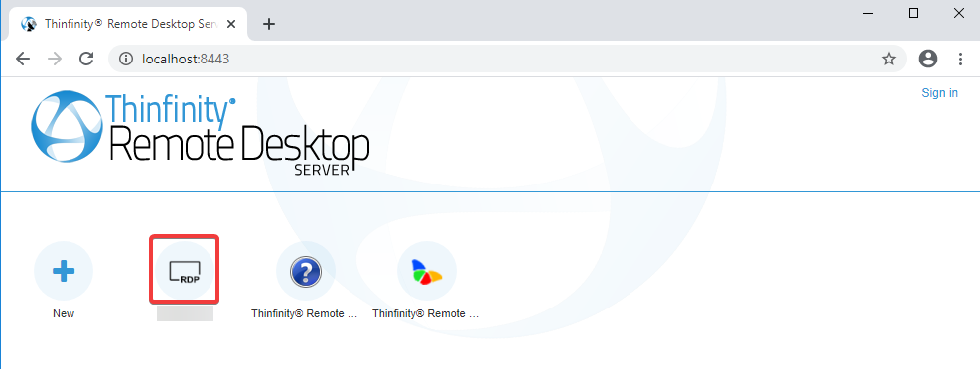Open a new browser tab

[x=269, y=24]
